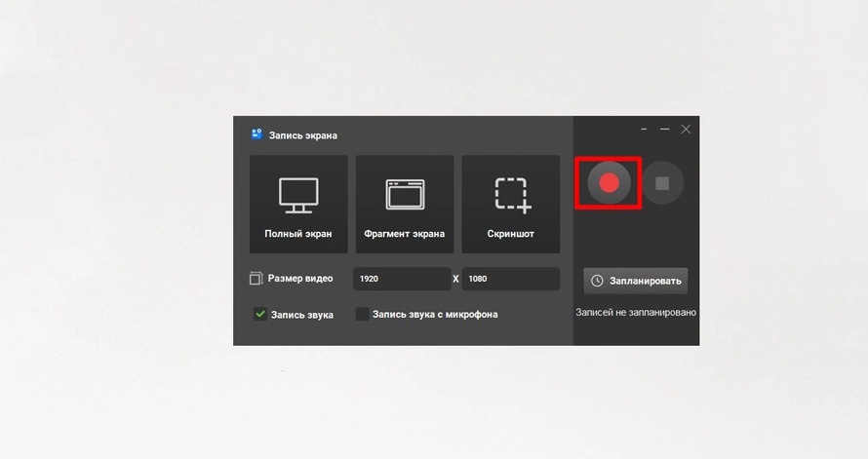Click the Размер видео size icon
The width and height of the screenshot is (868, 459).
pos(256,278)
